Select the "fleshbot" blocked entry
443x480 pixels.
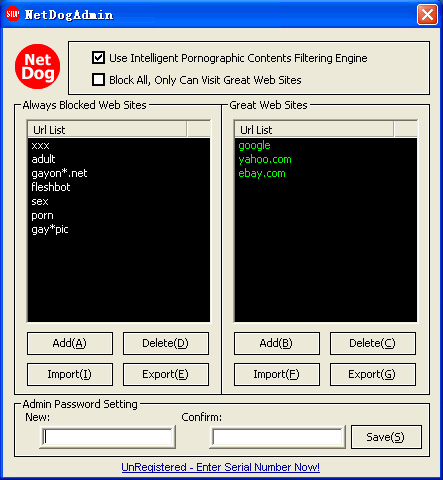51,187
